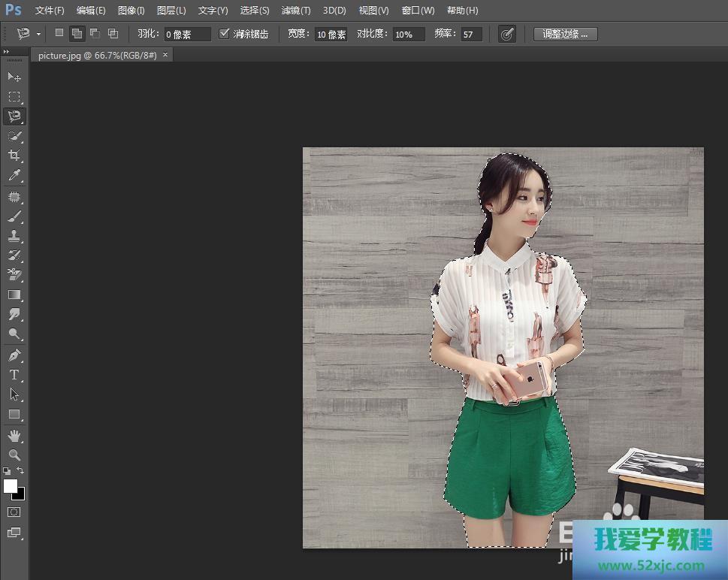
Task: Enable the new selection mode button
Action: tap(59, 34)
